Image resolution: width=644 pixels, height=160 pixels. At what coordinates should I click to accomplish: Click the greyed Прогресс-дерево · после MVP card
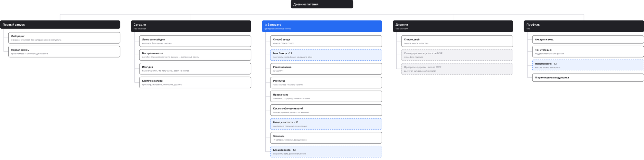457,69
